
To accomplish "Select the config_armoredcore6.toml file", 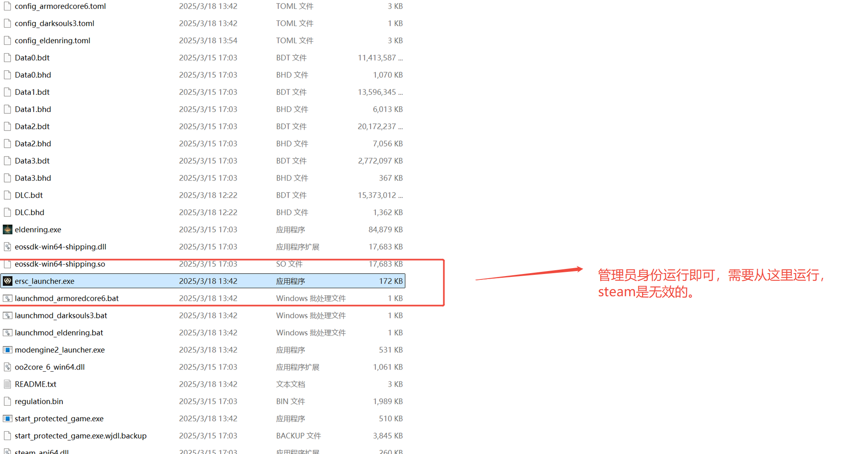I will (60, 6).
